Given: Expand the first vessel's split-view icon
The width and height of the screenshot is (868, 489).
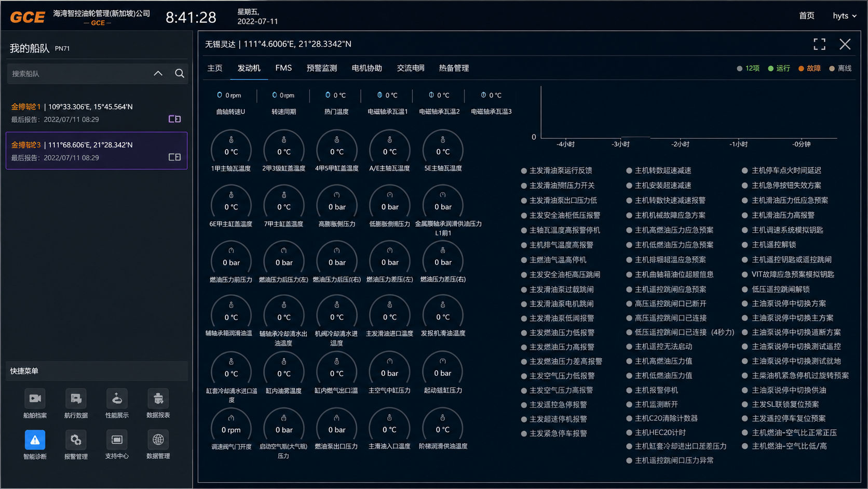Looking at the screenshot, I should 175,119.
